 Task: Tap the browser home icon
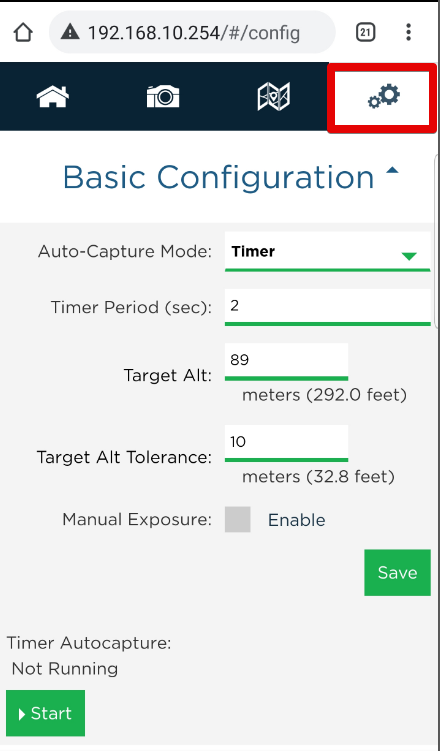(23, 33)
